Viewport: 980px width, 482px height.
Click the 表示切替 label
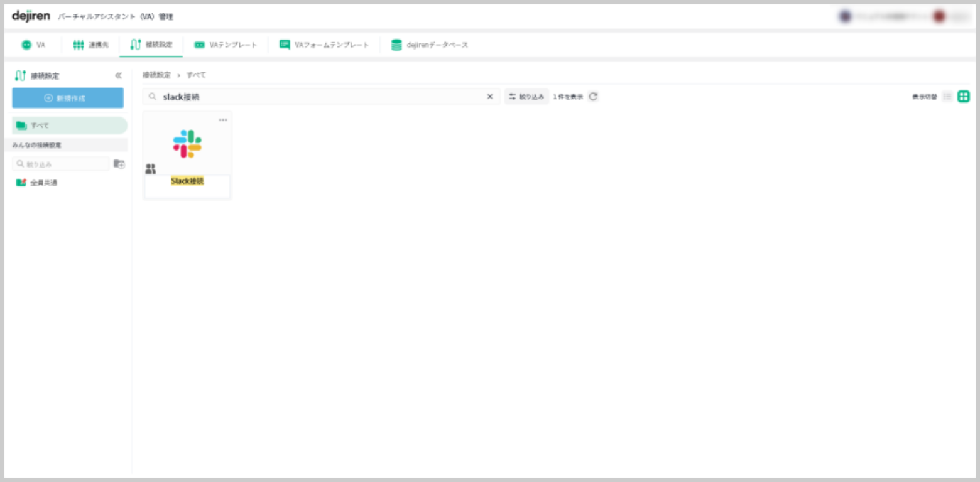924,97
